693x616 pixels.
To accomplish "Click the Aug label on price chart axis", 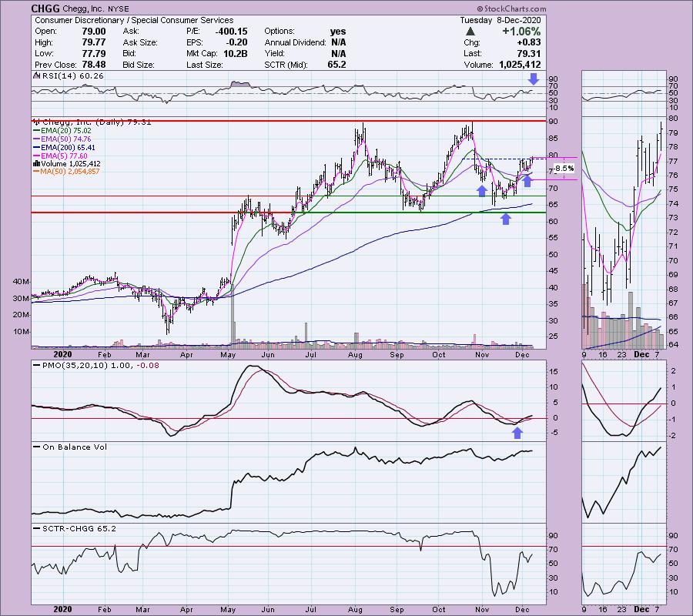I will [x=355, y=355].
